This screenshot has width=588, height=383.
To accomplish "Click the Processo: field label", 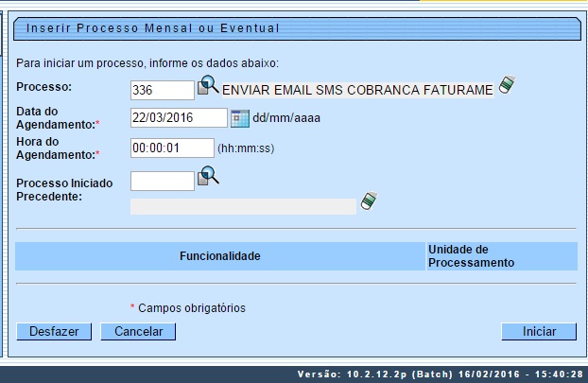I will click(x=43, y=87).
